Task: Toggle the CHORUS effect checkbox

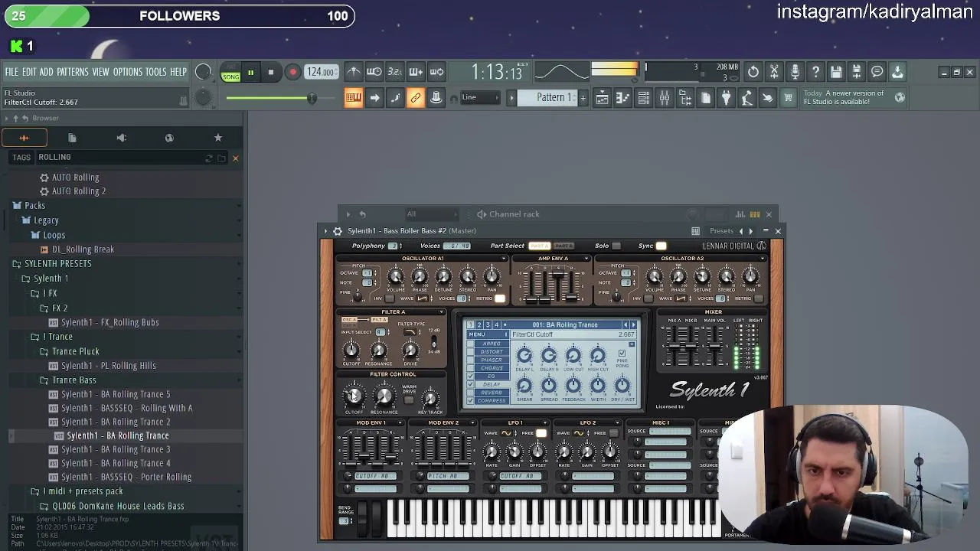Action: [470, 368]
